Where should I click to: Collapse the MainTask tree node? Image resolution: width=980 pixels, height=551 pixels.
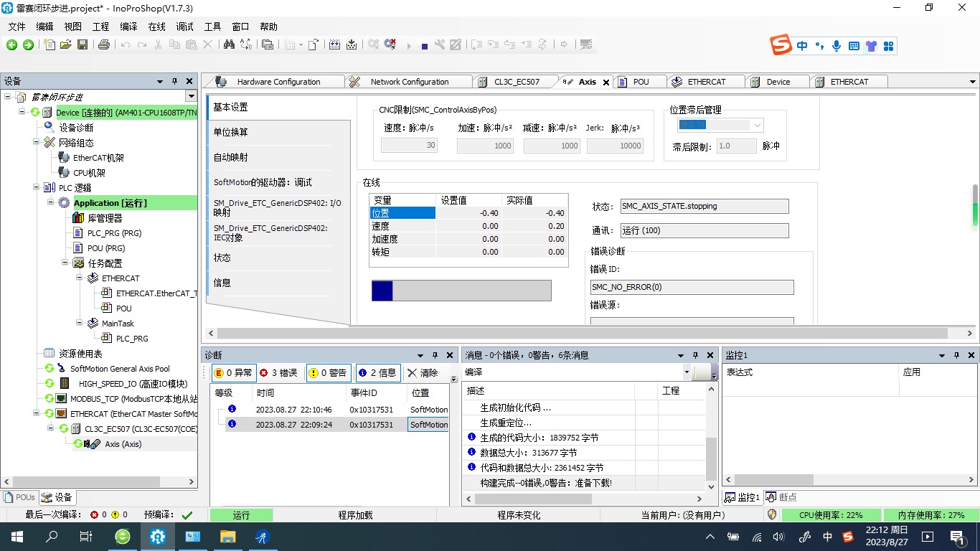click(80, 324)
